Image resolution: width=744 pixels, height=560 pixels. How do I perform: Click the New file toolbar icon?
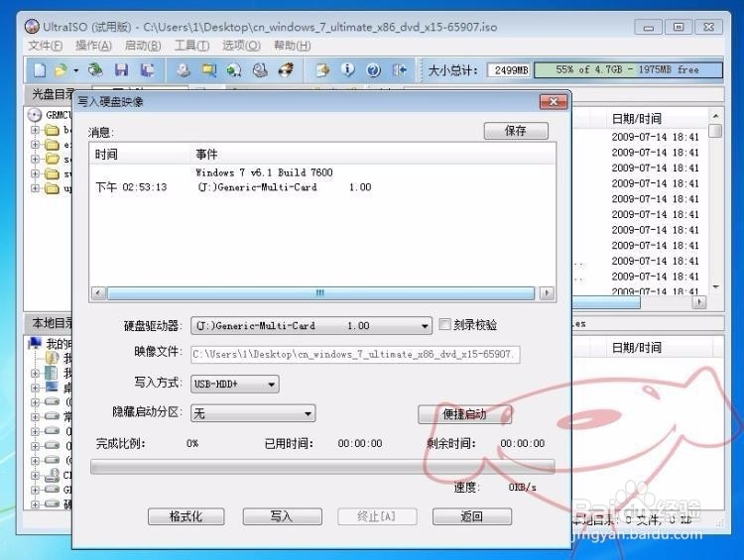coord(40,70)
